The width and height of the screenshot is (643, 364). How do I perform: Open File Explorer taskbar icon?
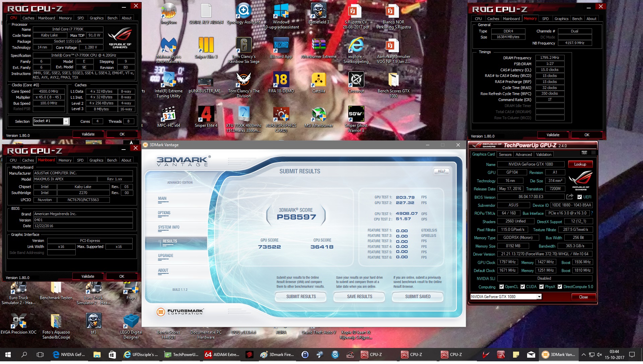tap(97, 354)
